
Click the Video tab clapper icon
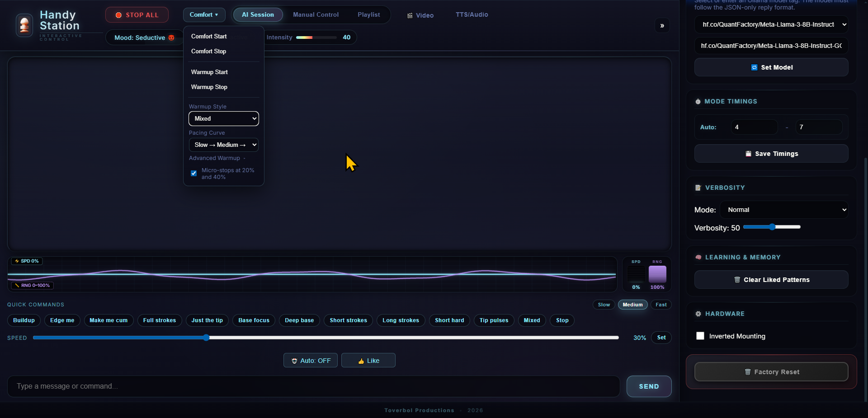click(x=410, y=15)
